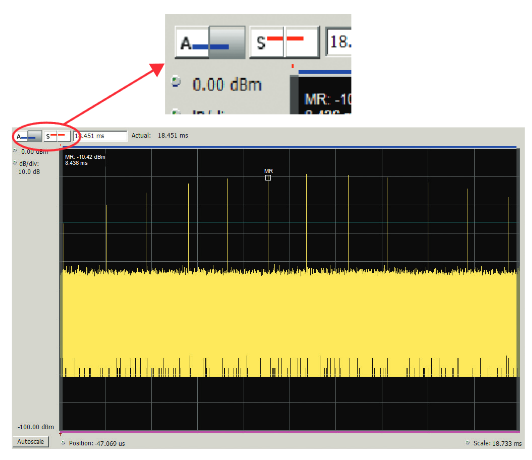
Task: Click the 18.451 ms time input field
Action: pos(100,136)
